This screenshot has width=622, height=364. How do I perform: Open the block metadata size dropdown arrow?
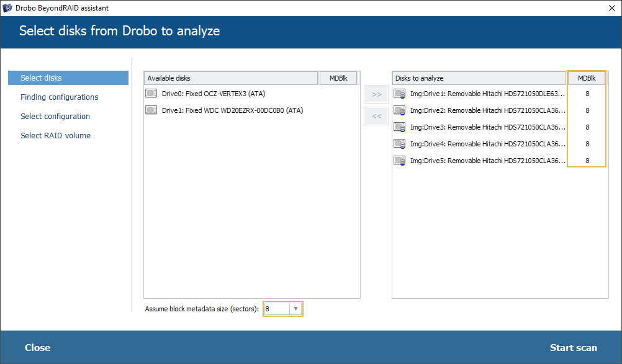click(x=295, y=309)
